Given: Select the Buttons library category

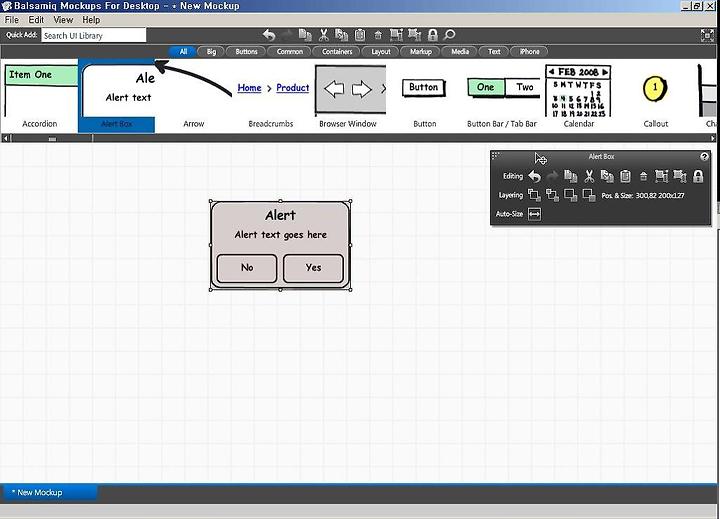Looking at the screenshot, I should tap(246, 51).
